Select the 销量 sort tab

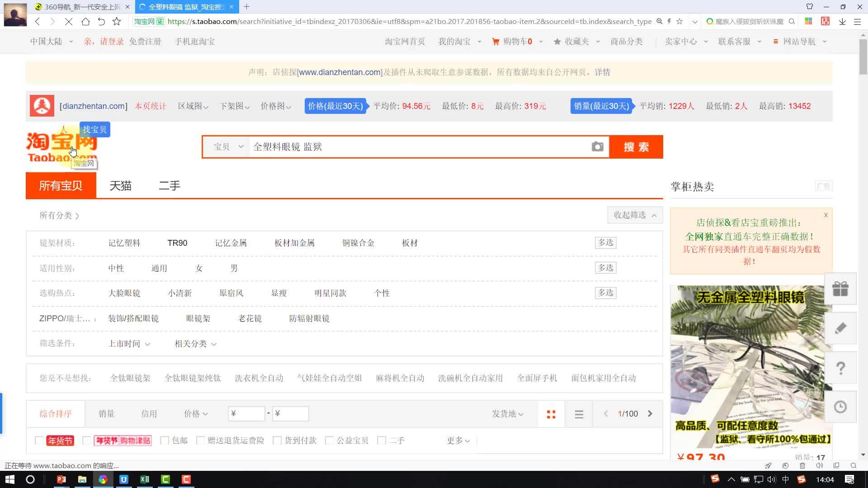point(107,414)
